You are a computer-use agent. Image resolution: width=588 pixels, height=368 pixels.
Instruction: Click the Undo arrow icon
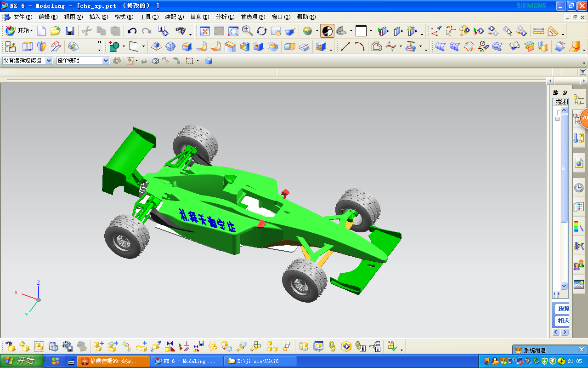tap(132, 31)
